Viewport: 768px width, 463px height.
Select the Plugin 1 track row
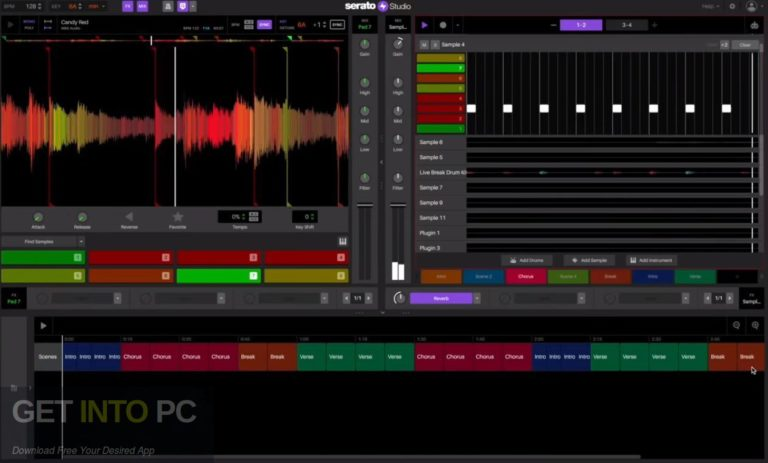tap(588, 233)
